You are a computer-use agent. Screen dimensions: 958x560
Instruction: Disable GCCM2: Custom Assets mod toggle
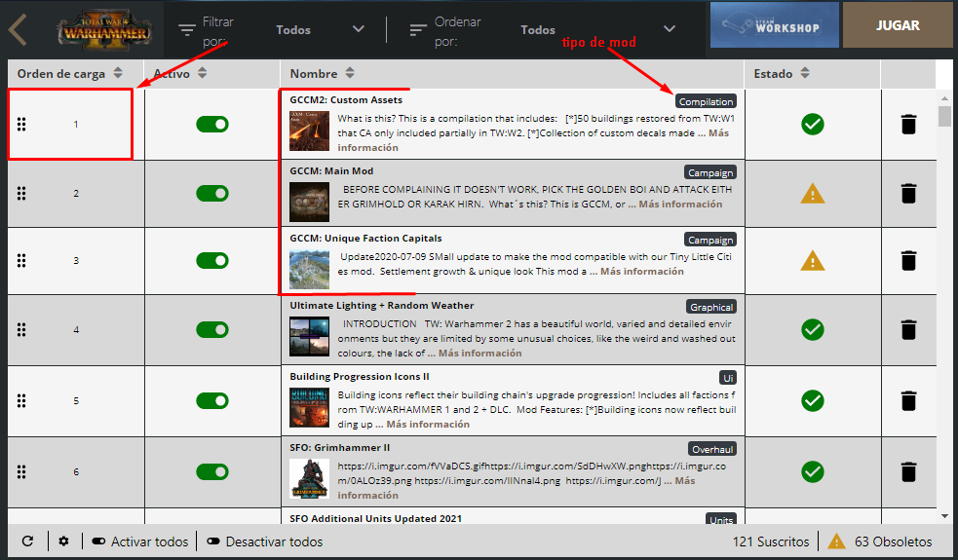click(212, 125)
